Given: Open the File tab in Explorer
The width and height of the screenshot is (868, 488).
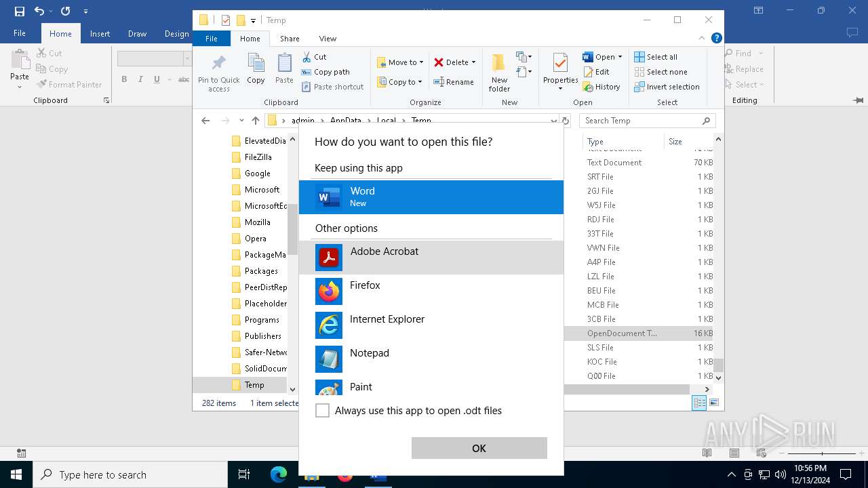Looking at the screenshot, I should [x=212, y=39].
